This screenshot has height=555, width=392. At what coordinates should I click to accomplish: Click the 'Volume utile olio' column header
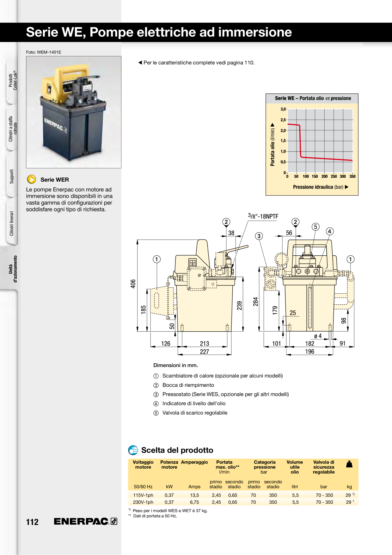coord(295,467)
